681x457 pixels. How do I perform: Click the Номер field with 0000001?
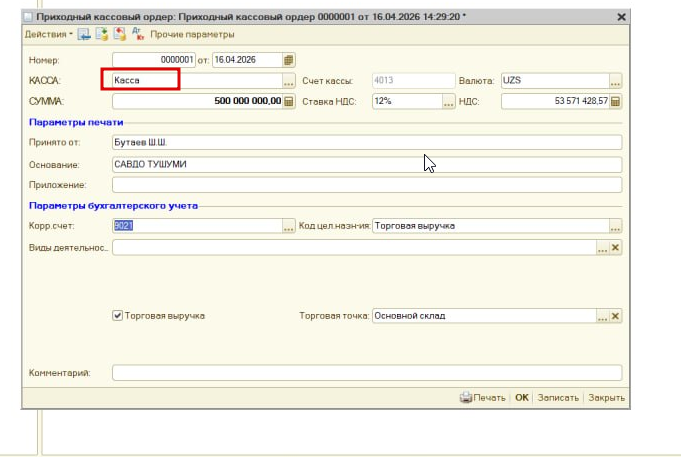coord(154,60)
